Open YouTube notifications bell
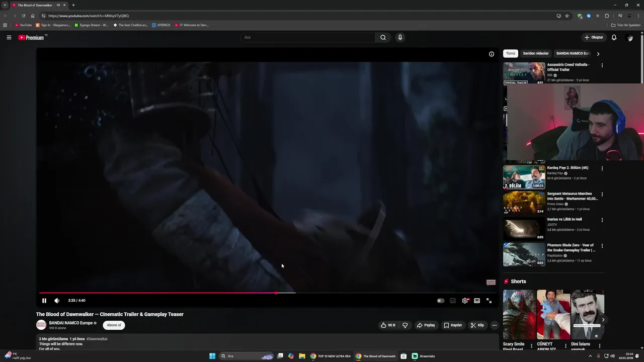This screenshot has width=644, height=362. tap(614, 37)
